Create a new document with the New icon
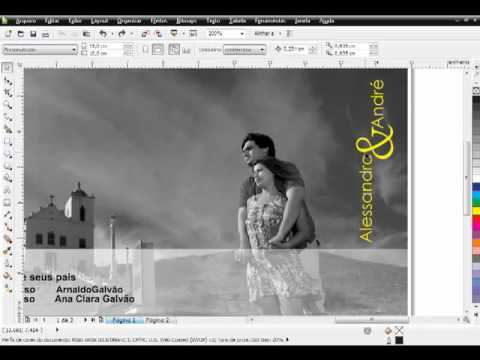This screenshot has width=480, height=360. point(8,34)
